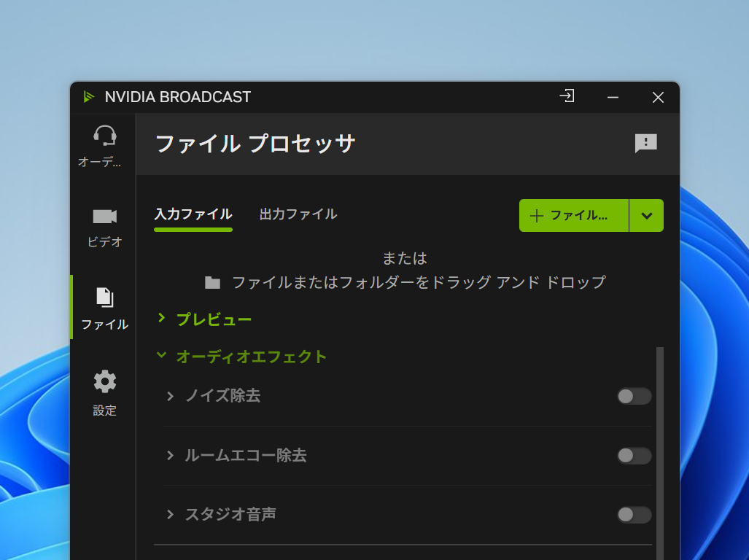Enable the ルームエコー除去 toggle
This screenshot has height=560, width=749.
point(634,456)
